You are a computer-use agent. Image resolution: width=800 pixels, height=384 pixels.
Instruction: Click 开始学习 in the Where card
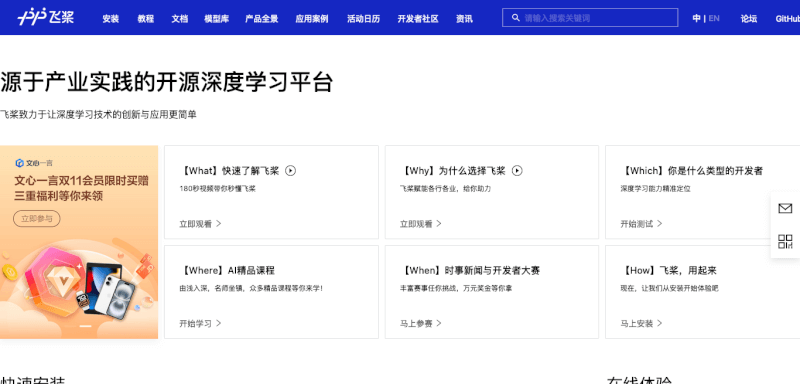click(195, 323)
